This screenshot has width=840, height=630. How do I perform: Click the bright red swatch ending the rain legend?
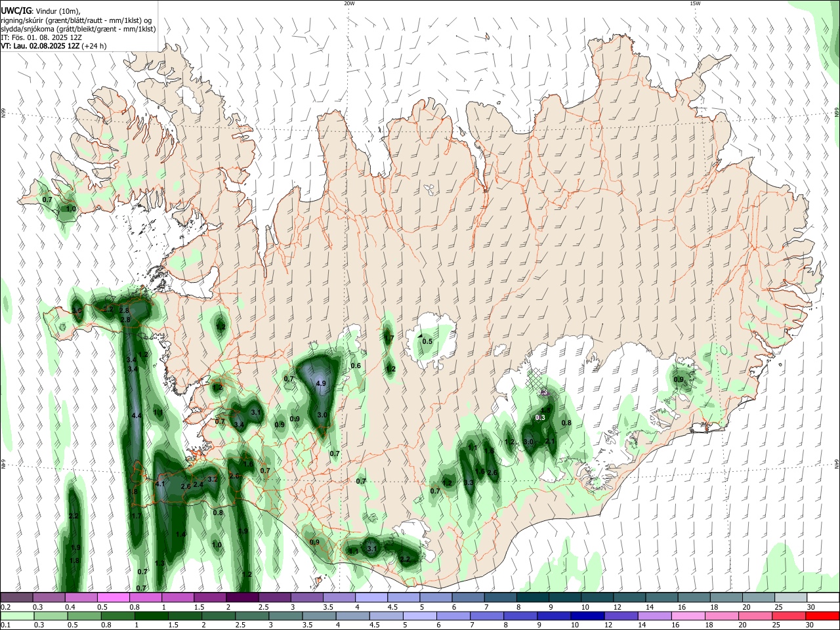(822, 616)
